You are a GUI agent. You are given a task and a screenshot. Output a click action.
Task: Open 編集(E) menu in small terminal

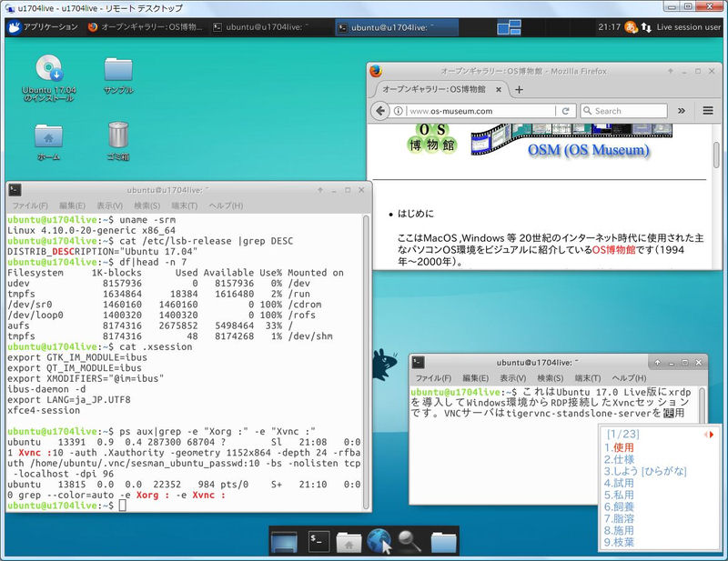475,378
